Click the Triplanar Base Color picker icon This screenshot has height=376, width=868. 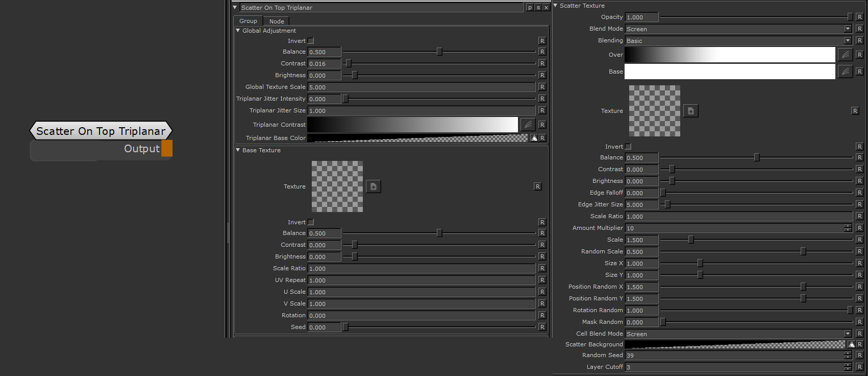click(534, 138)
